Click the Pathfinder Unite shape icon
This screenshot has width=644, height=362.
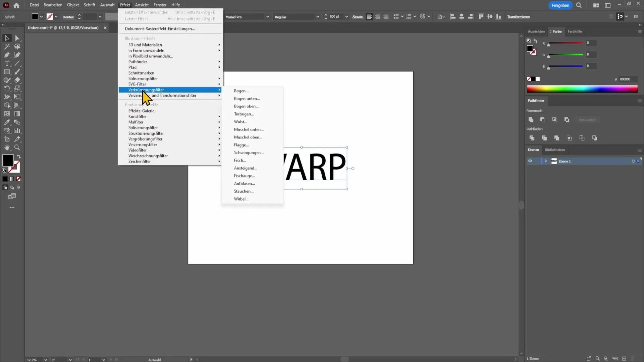tap(531, 120)
